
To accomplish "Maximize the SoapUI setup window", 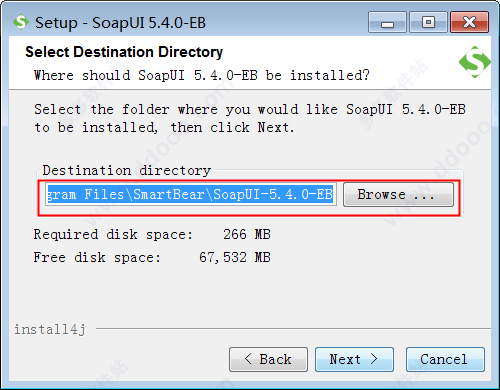I will click(x=428, y=22).
